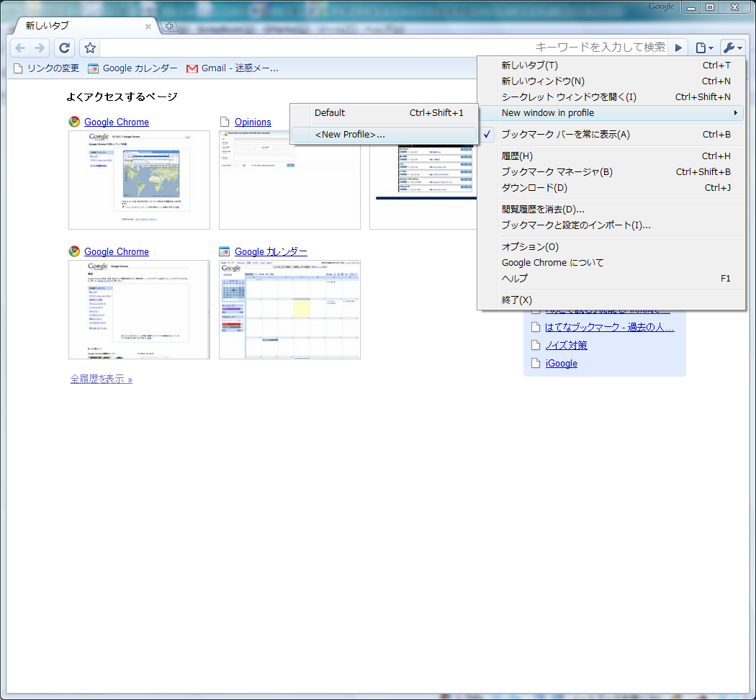This screenshot has width=756, height=700.
Task: Click リンクの変更 bookmark page icon
Action: (x=18, y=68)
